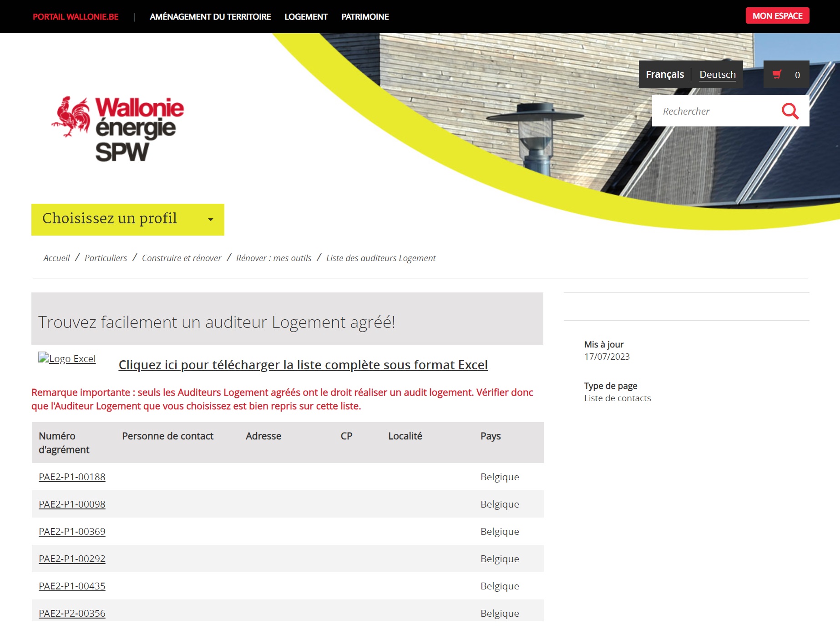
Task: Open Rénover : mes outils breadcrumb
Action: pyautogui.click(x=273, y=258)
